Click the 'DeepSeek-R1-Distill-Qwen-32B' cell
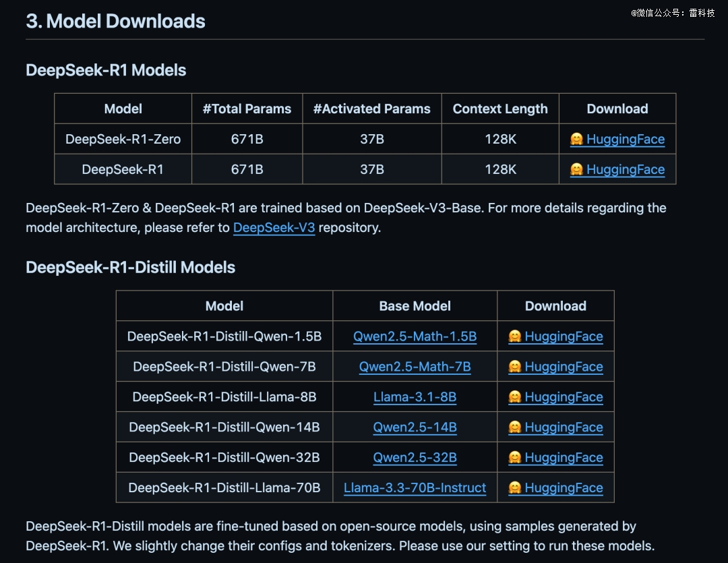This screenshot has height=563, width=728. [x=224, y=457]
